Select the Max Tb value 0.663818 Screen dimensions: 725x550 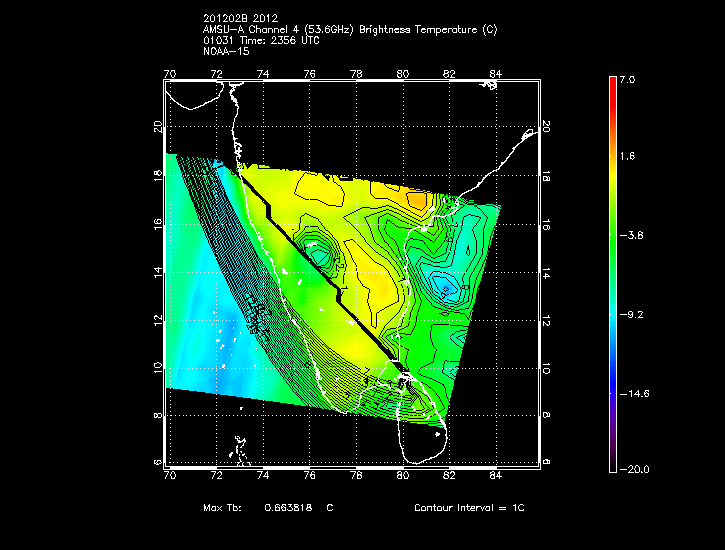click(289, 508)
